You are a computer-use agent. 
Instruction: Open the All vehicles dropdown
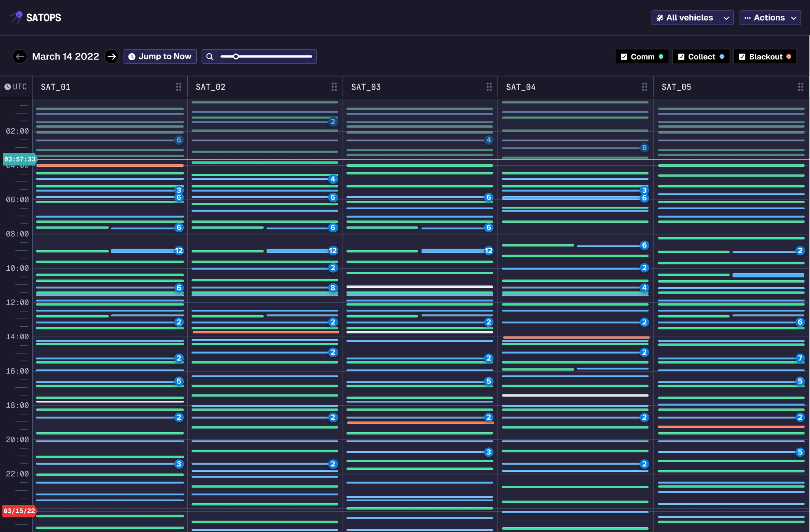tap(692, 18)
